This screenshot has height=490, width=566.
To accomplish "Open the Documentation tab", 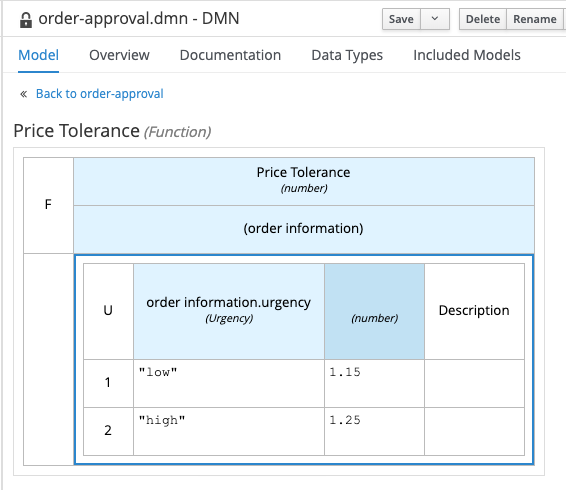I will click(x=230, y=55).
